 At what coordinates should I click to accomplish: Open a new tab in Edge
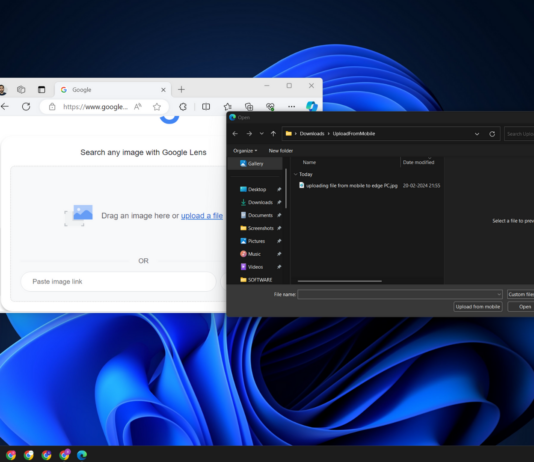181,90
